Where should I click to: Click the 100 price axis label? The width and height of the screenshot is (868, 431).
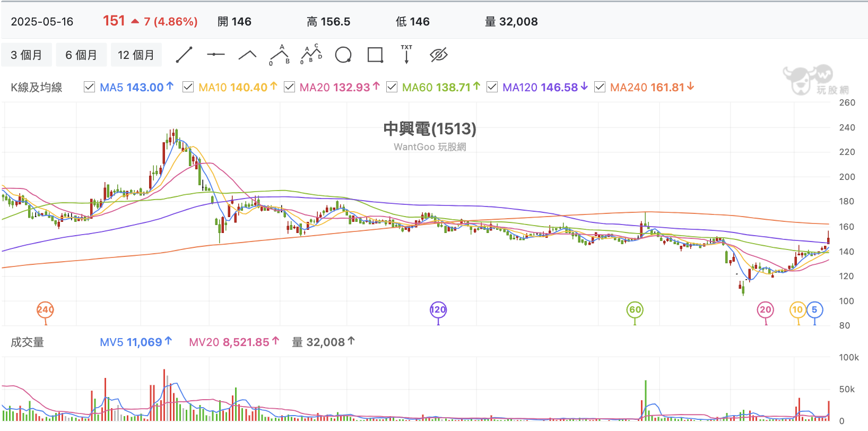(847, 301)
